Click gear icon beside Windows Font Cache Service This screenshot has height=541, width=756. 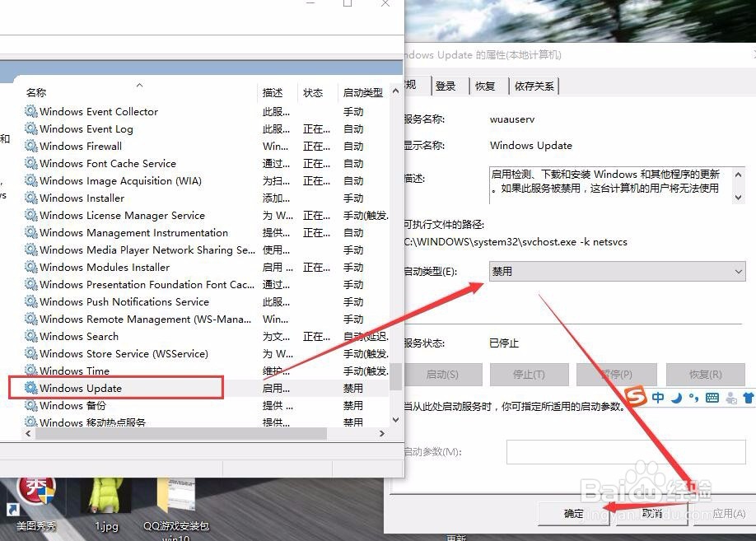[31, 163]
